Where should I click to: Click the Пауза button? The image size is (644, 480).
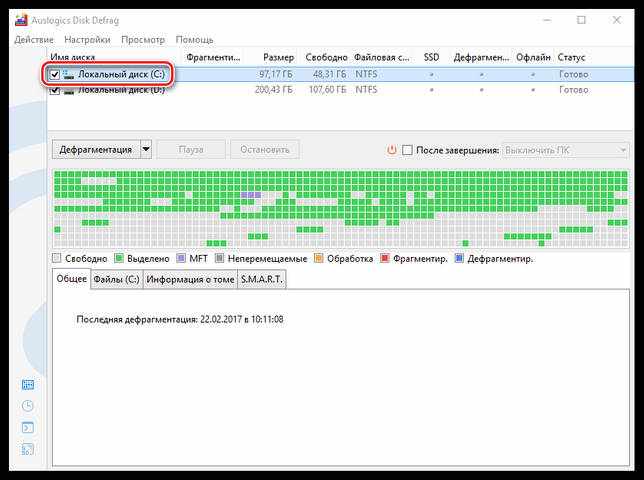(191, 149)
